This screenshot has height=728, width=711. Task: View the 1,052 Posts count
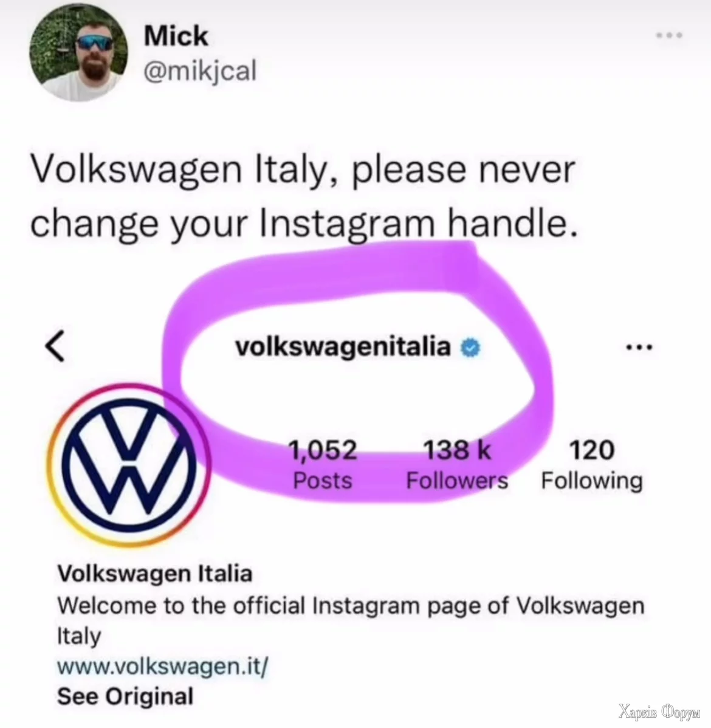pos(323,464)
